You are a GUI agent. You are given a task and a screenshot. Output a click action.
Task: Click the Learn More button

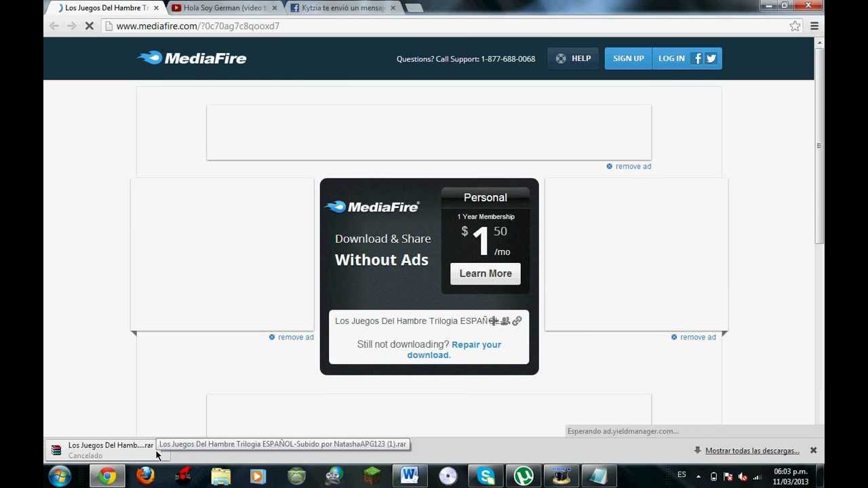pos(486,274)
